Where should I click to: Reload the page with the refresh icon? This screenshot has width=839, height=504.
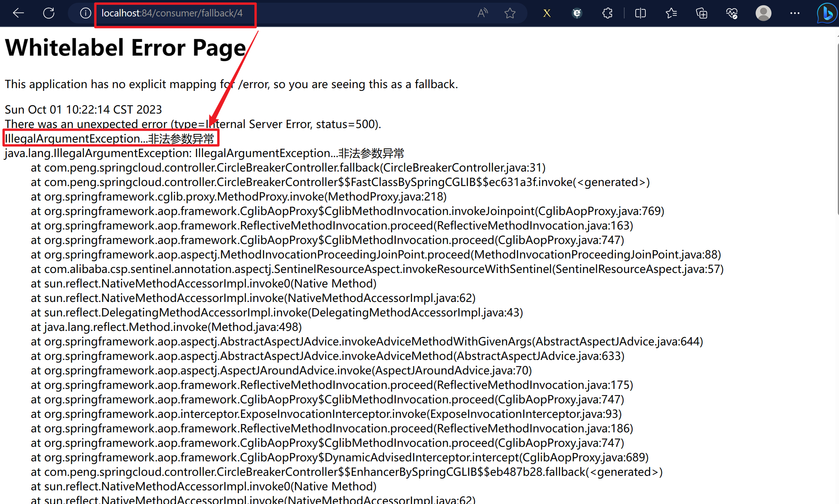click(49, 13)
